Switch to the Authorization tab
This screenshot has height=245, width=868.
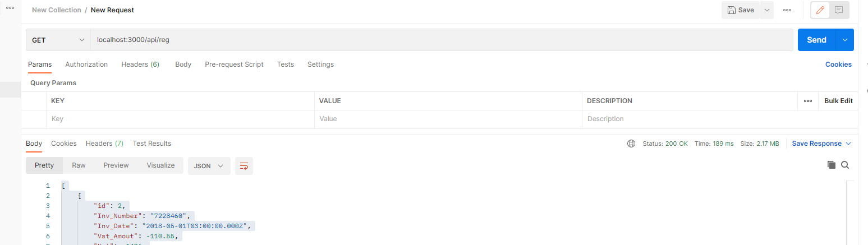point(86,64)
